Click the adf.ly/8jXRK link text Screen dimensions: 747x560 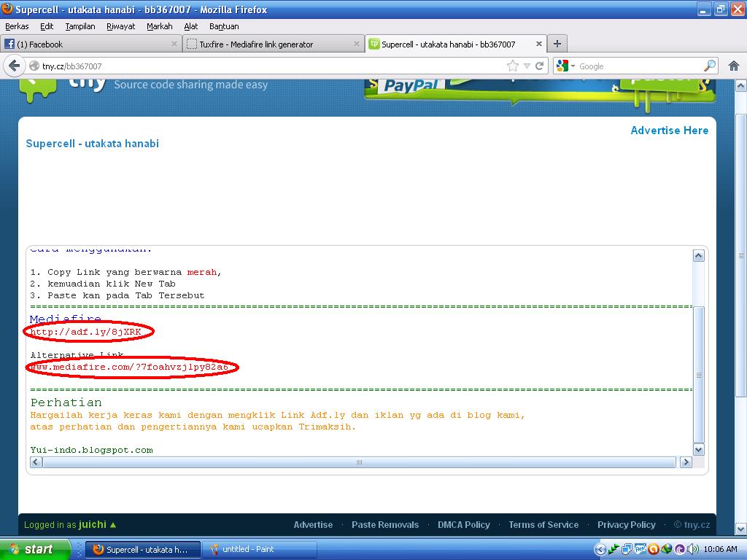click(86, 332)
